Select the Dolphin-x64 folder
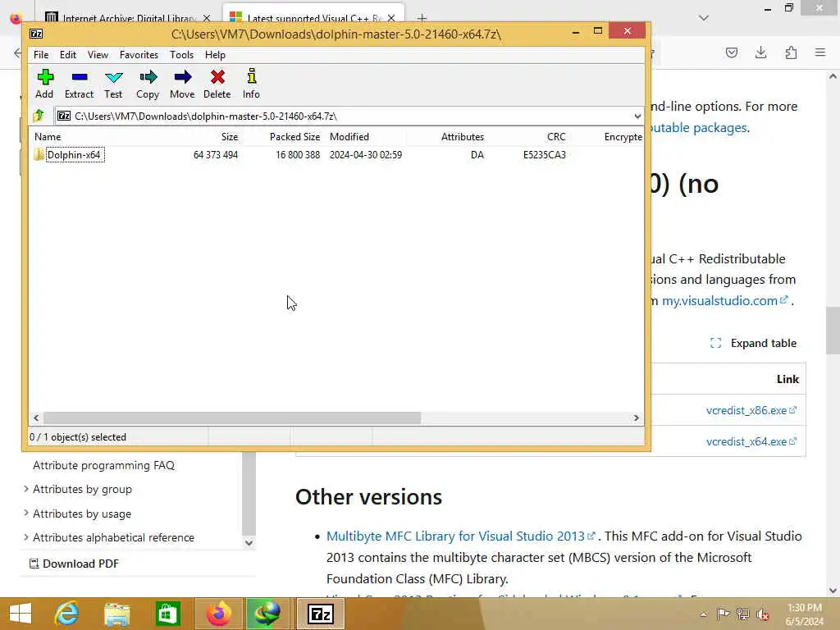This screenshot has width=840, height=630. point(73,155)
